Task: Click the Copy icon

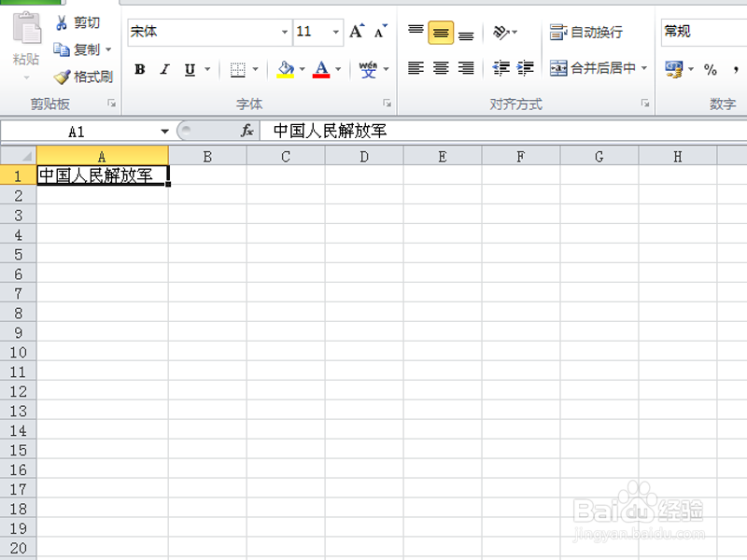Action: tap(61, 49)
